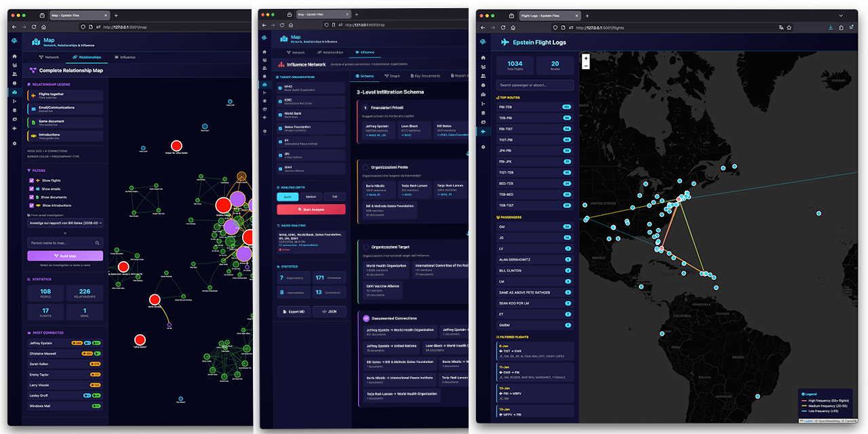The height and width of the screenshot is (434, 868).
Task: Click globe icon in left window sidebar
Action: (14, 83)
